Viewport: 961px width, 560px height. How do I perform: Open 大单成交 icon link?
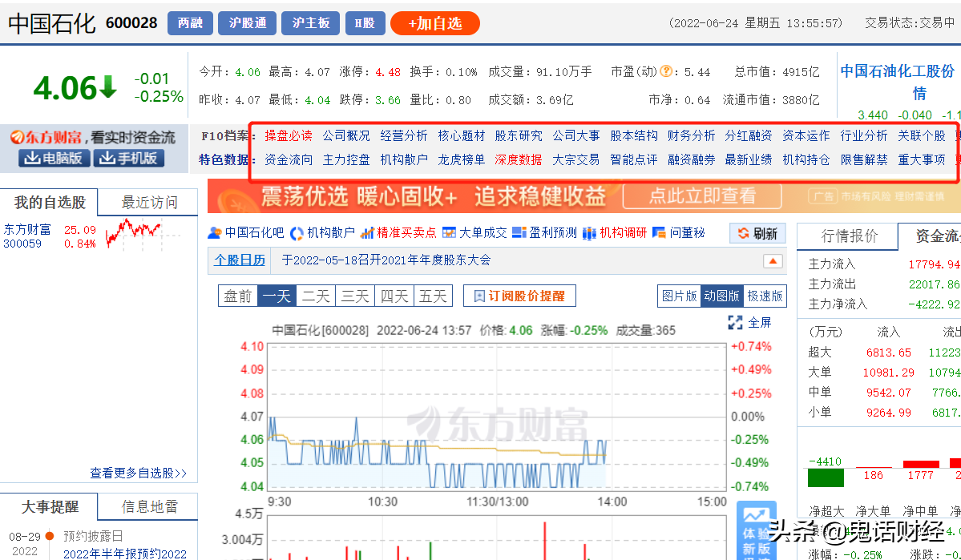click(x=474, y=233)
